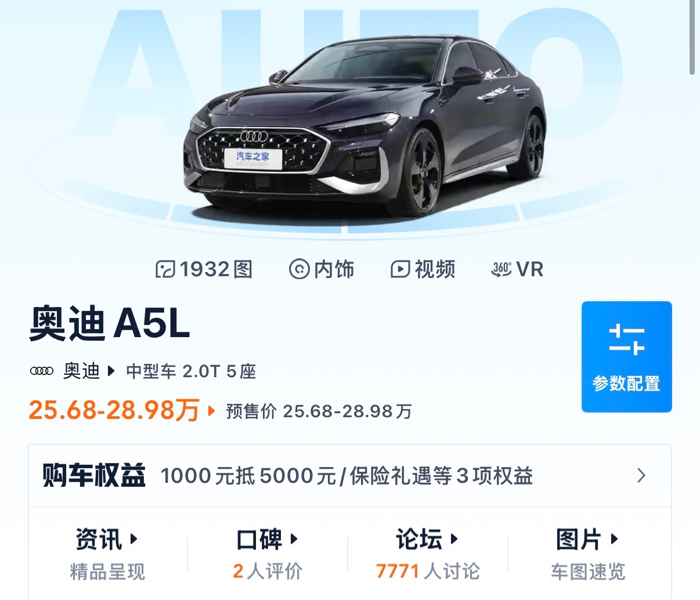Click the 汽车之家 license plate badge

click(253, 157)
